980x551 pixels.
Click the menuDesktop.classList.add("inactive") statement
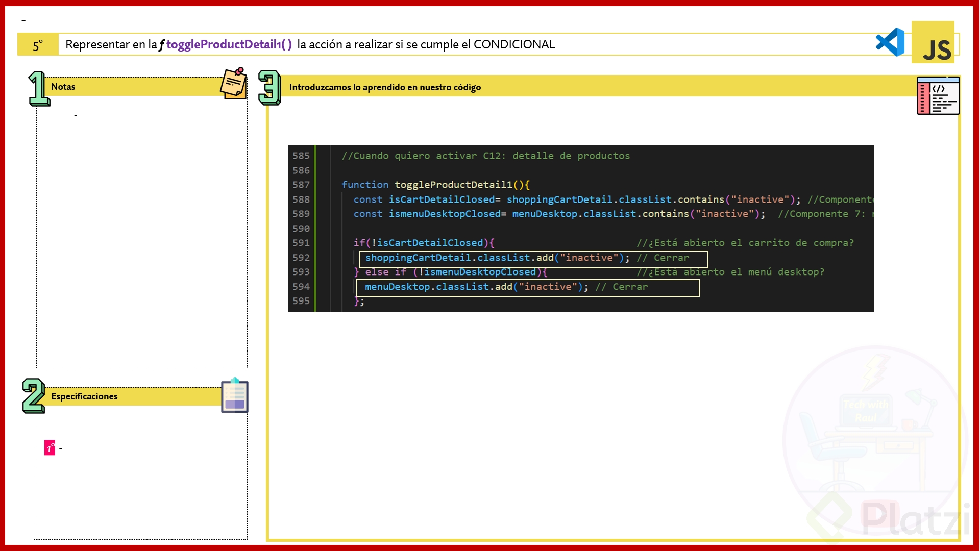coord(477,287)
